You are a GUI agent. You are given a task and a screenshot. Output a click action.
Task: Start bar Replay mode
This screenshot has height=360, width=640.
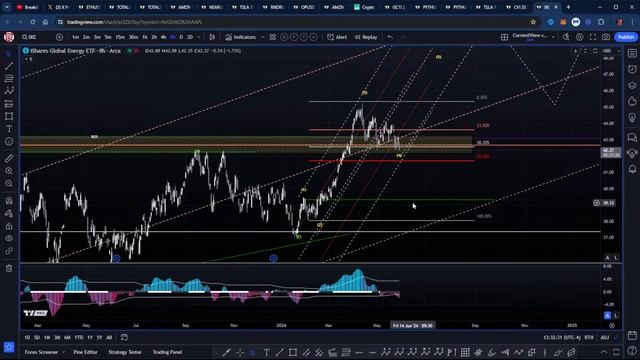366,37
